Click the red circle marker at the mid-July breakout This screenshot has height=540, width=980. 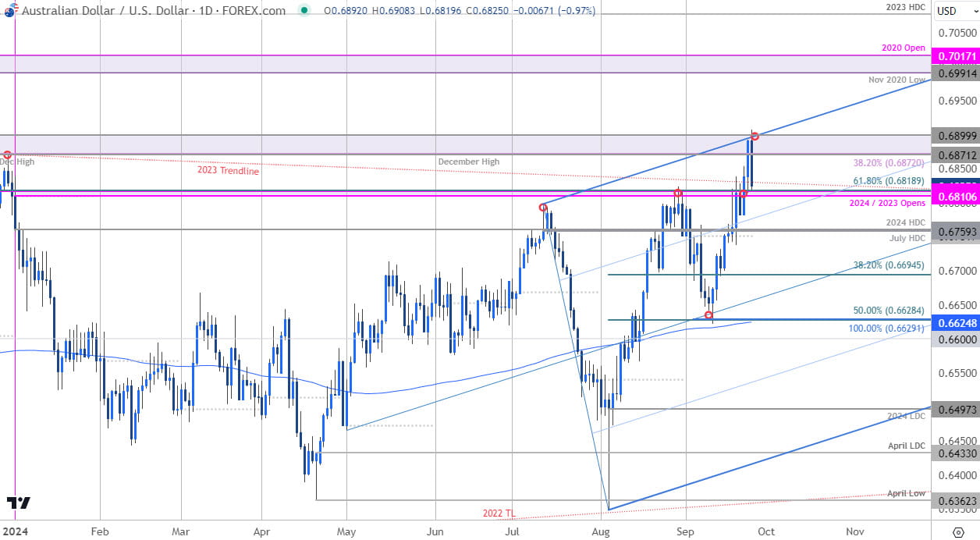point(543,208)
